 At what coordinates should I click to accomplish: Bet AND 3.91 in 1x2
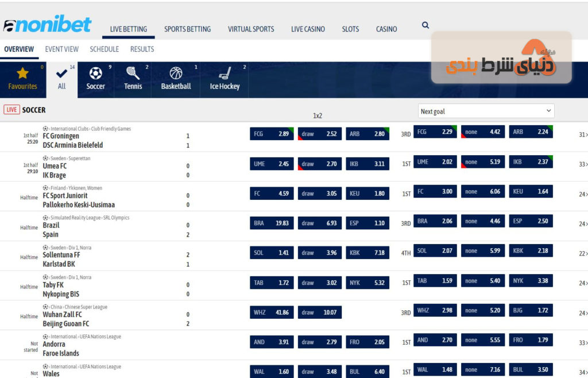coord(272,342)
